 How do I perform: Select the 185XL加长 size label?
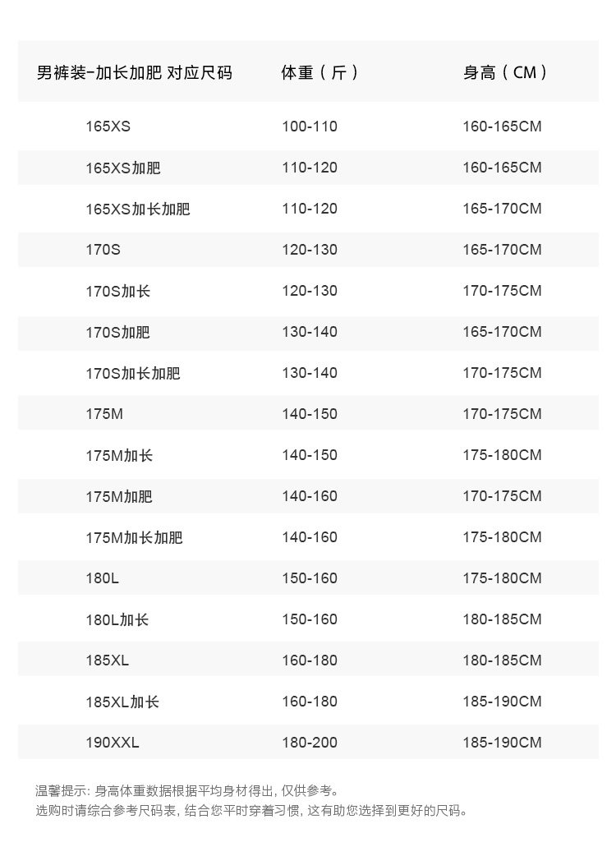click(122, 702)
